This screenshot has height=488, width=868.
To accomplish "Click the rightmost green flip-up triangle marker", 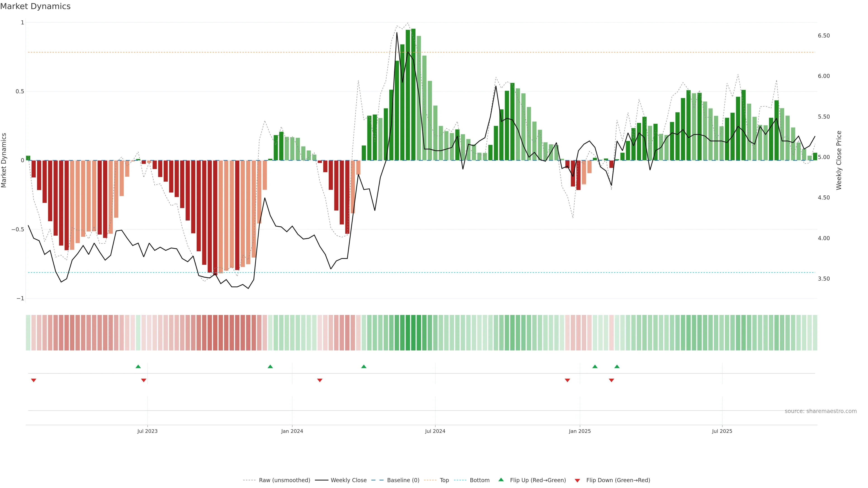I will coord(617,366).
